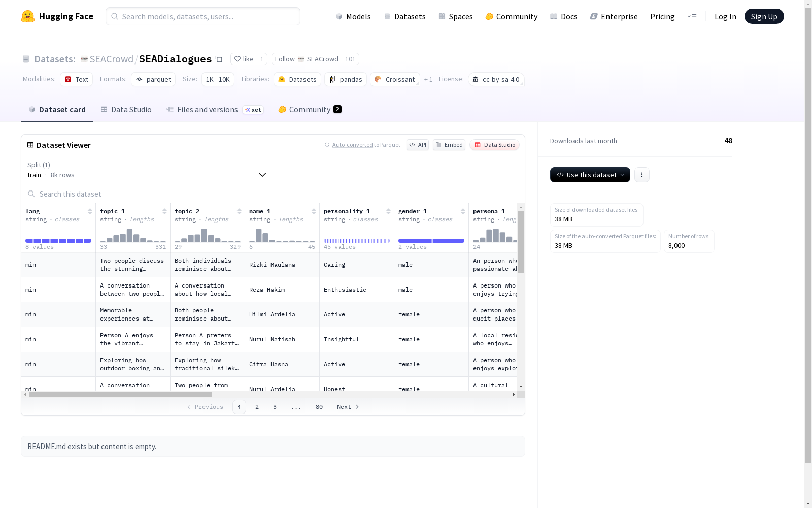This screenshot has width=812, height=508.
Task: Go to Models in the top navigation
Action: point(353,16)
